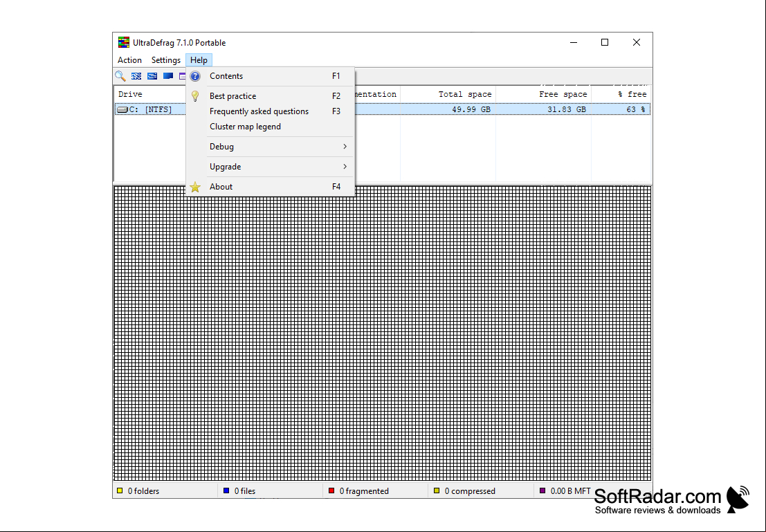Select the 49.99 GB total space cell
This screenshot has height=532, width=766.
pos(471,109)
